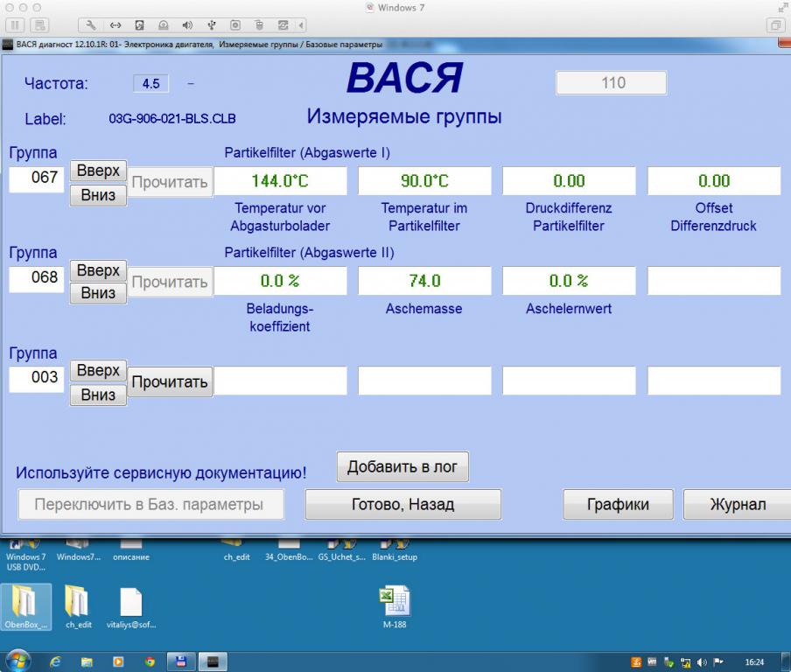Click the group number field 003
Screen dimensions: 791x672
(37, 378)
